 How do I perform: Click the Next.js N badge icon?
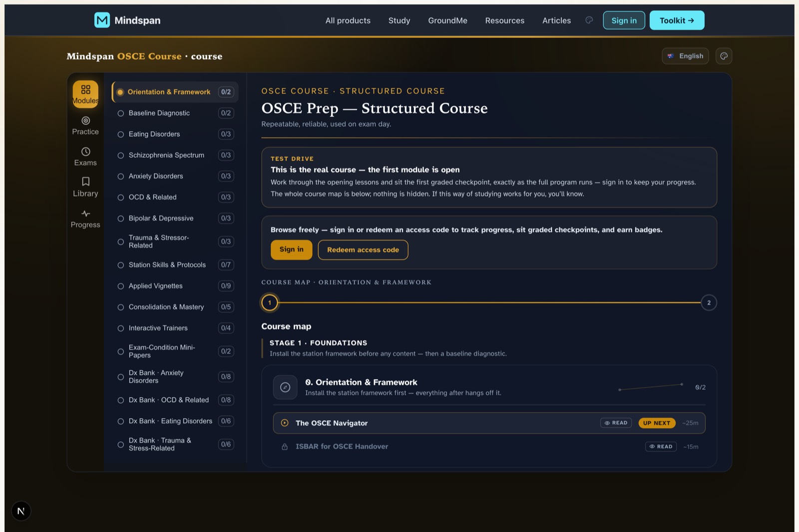point(21,511)
